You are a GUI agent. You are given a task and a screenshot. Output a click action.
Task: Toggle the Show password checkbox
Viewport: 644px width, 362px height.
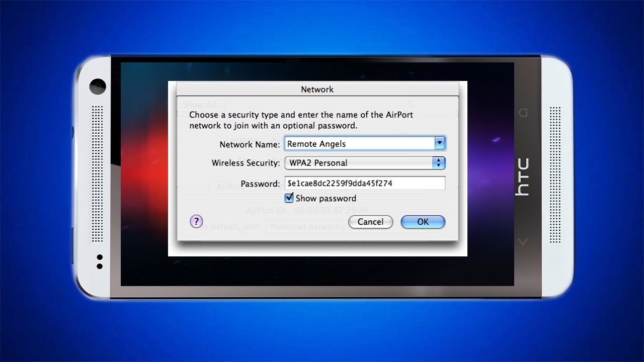click(x=289, y=198)
